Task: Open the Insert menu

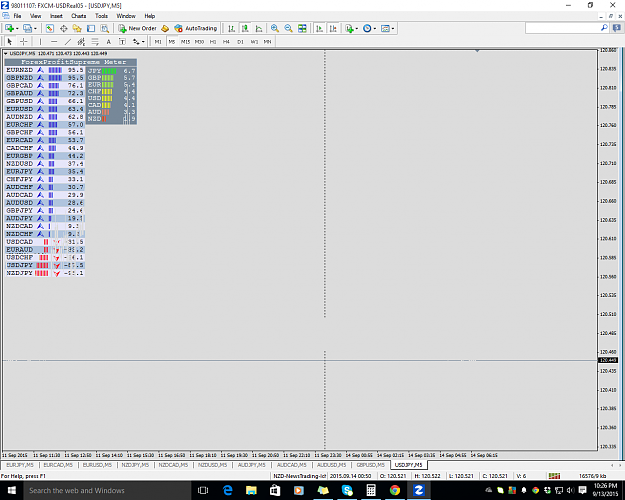Action: pyautogui.click(x=56, y=16)
